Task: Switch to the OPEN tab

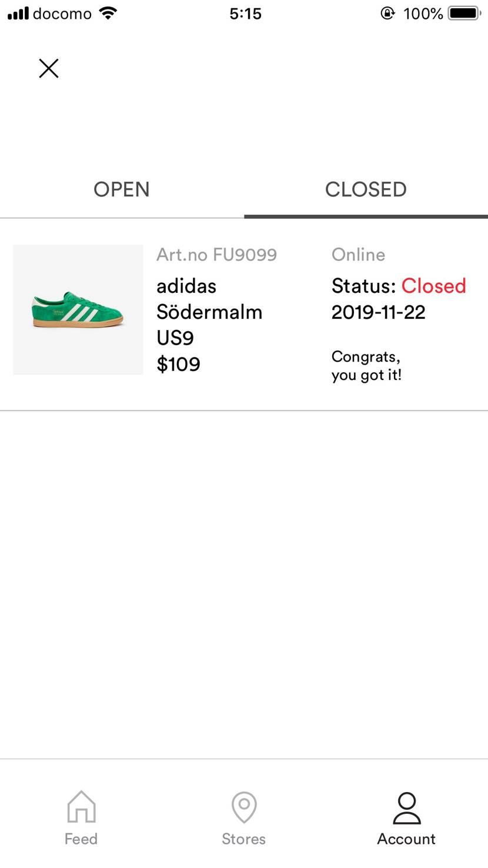Action: tap(122, 189)
